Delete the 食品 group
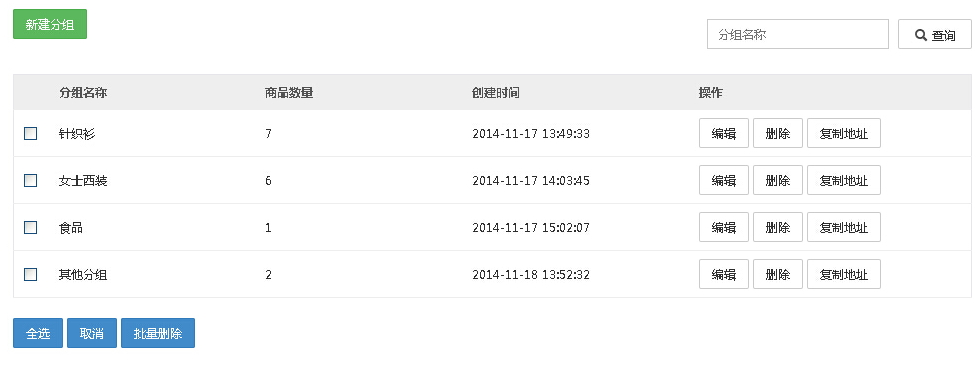 coord(778,227)
